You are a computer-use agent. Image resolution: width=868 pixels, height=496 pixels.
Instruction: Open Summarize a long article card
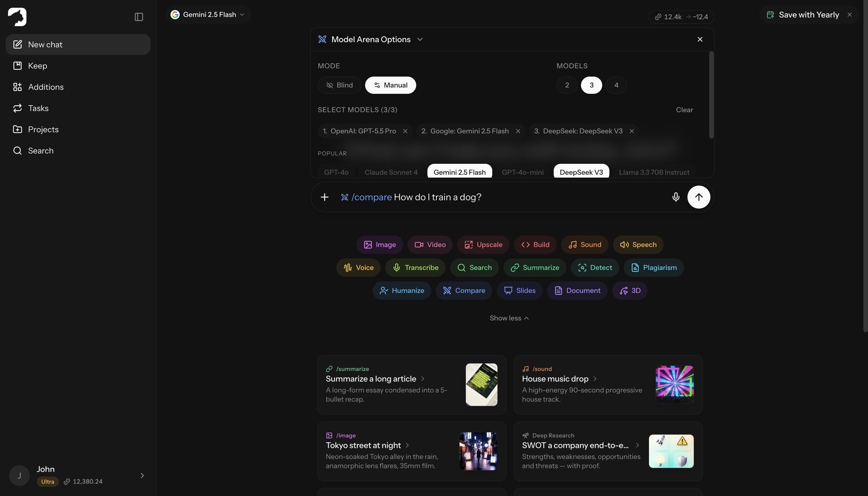point(411,384)
